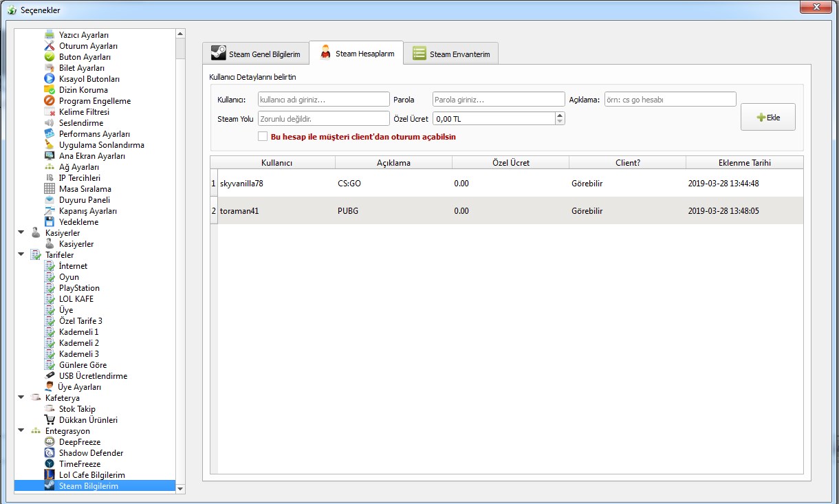Click the Özel Ücret amount field

click(494, 118)
